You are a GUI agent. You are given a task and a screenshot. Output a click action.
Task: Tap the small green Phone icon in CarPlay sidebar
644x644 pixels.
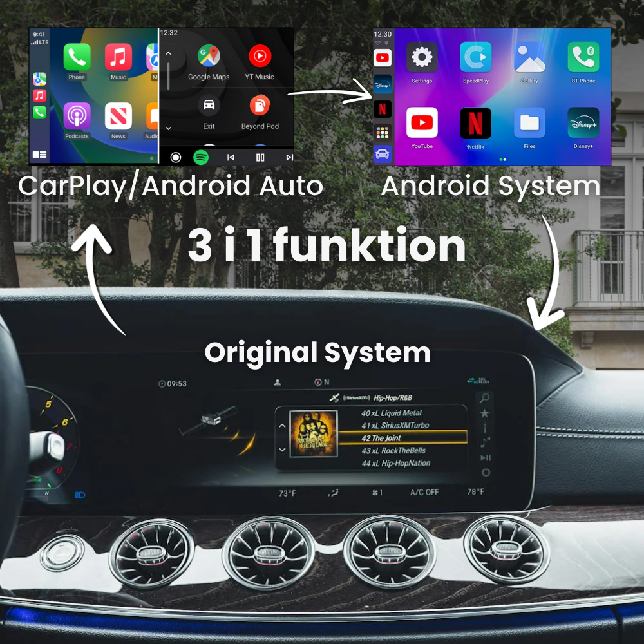point(39,113)
